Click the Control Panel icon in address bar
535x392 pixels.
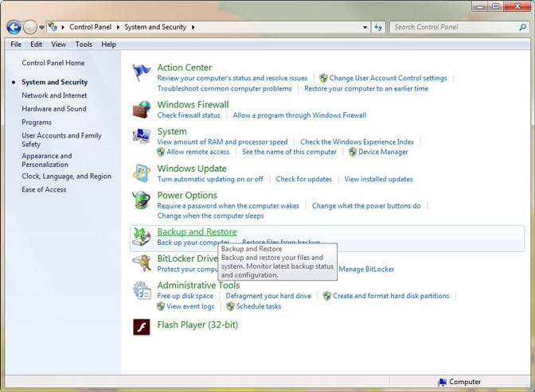(x=53, y=27)
